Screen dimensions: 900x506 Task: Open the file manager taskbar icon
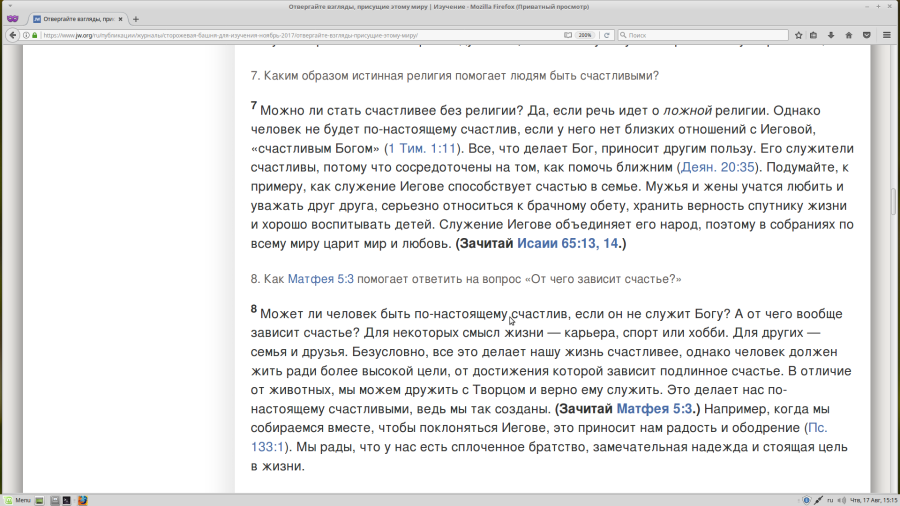pyautogui.click(x=55, y=500)
